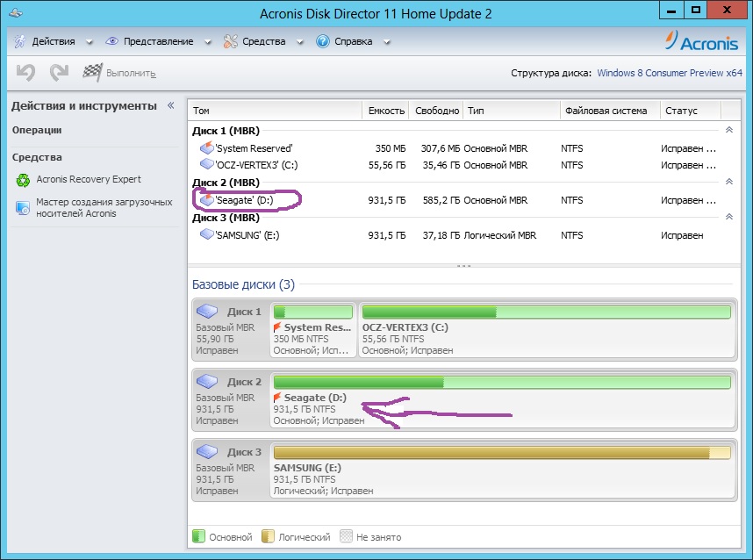Collapse the Диск 1 (MBR) group

pos(729,130)
